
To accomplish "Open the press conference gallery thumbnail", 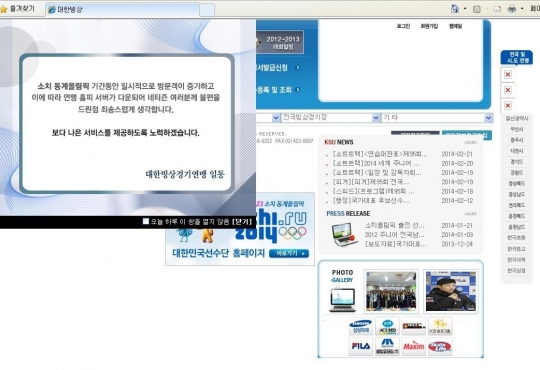I will 451,291.
